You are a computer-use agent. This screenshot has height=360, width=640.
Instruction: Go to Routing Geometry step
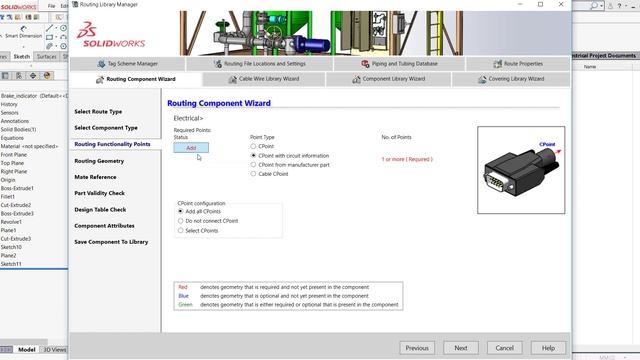point(99,161)
